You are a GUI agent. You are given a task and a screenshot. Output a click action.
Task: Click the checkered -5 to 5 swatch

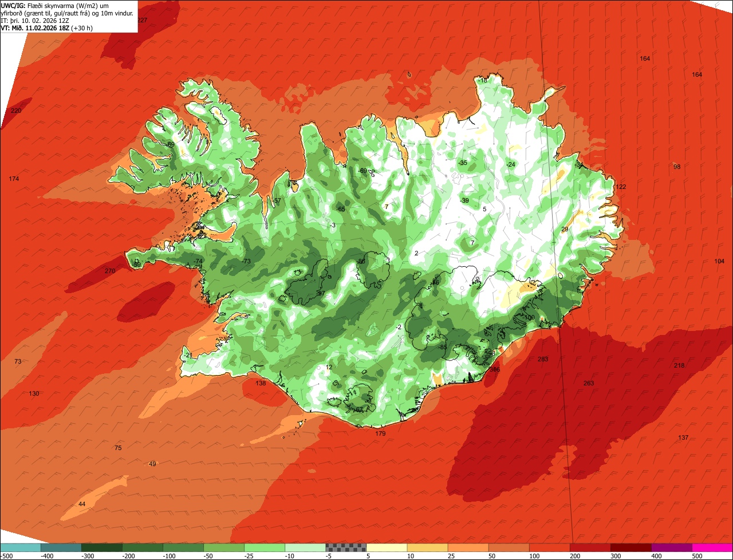(x=346, y=547)
